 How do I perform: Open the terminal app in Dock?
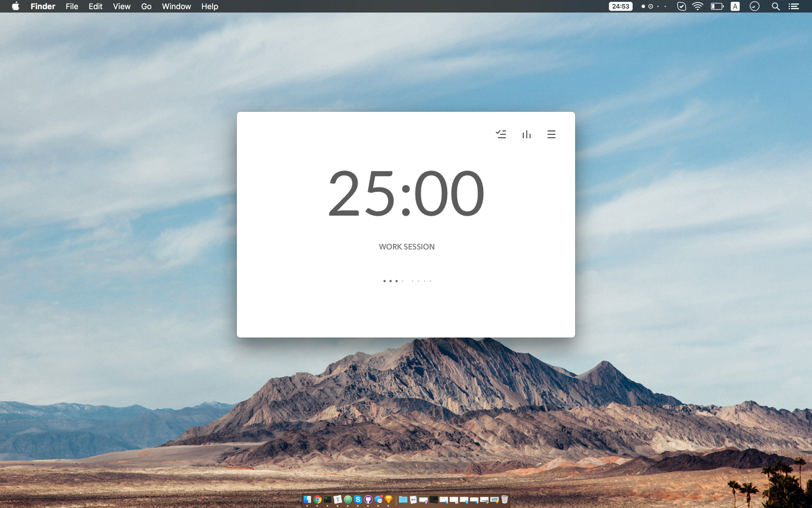tap(328, 499)
